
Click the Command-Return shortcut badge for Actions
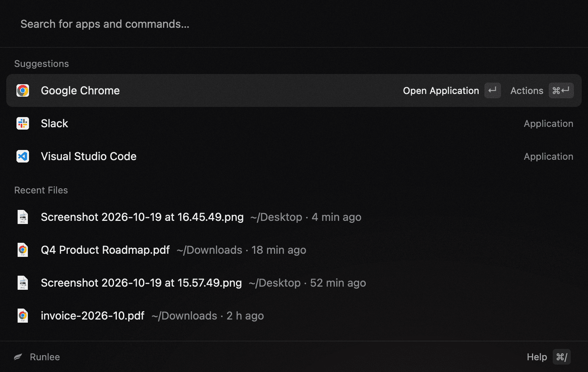561,90
